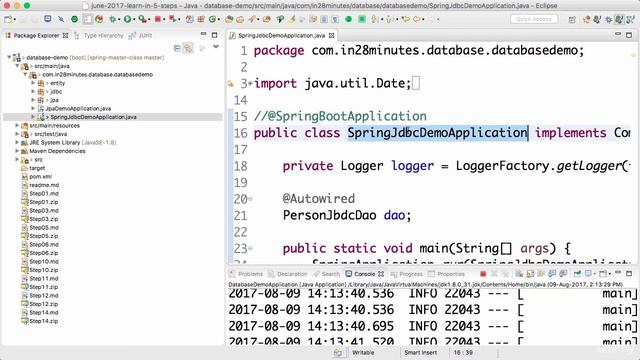Click the Back navigation arrow icon
The width and height of the screenshot is (640, 360).
coord(416,19)
